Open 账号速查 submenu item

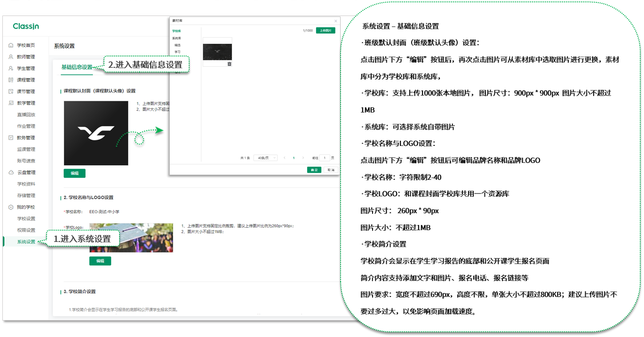click(26, 161)
